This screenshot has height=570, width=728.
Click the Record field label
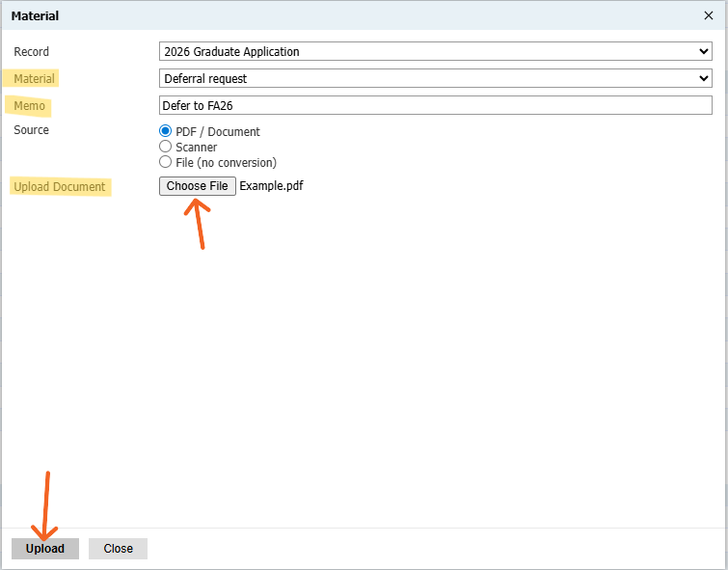point(32,51)
